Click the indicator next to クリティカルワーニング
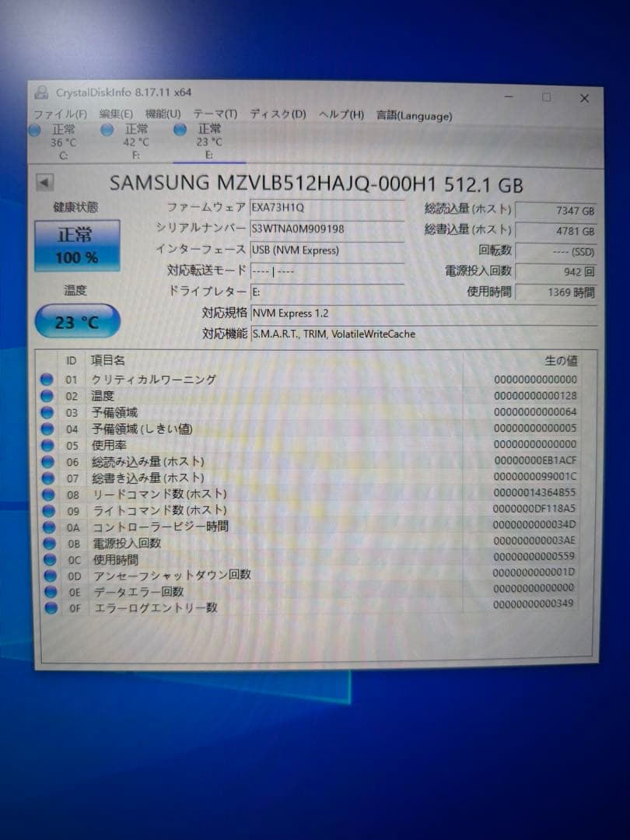Viewport: 630px width, 840px height. tap(49, 380)
